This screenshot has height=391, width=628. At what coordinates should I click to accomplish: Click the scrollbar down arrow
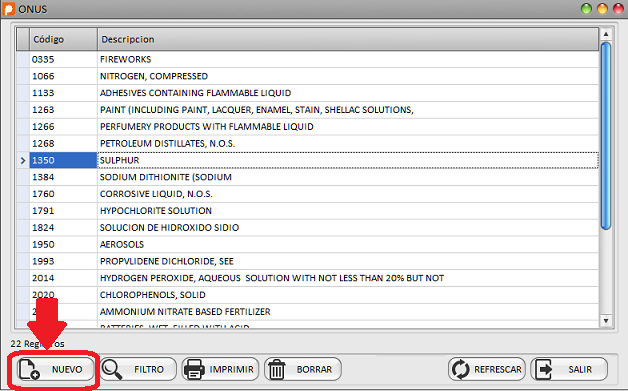[x=606, y=320]
